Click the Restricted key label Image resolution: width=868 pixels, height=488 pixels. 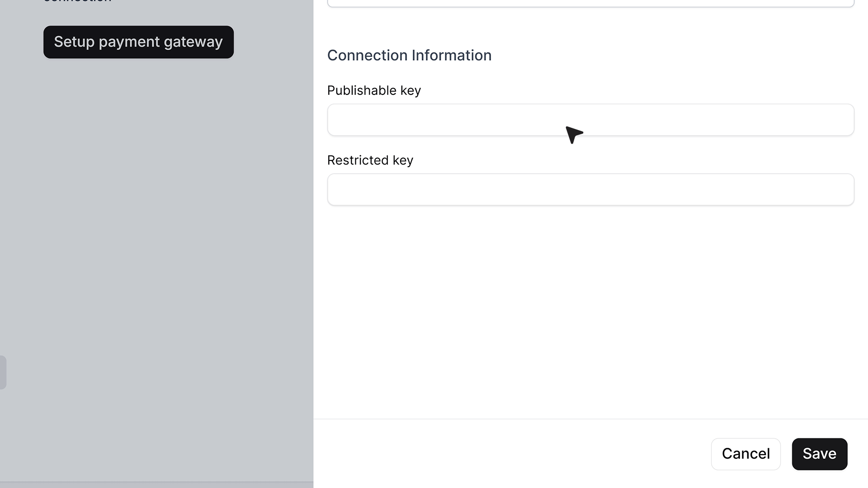click(370, 160)
